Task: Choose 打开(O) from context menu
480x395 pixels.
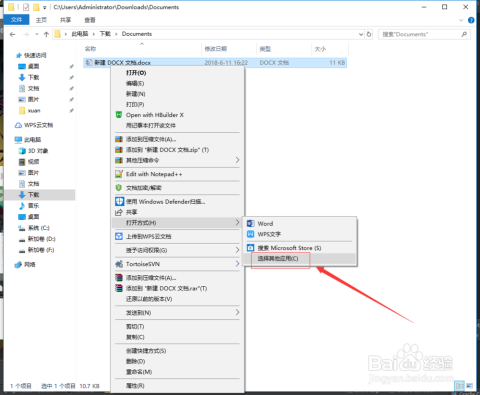Action: (x=136, y=73)
